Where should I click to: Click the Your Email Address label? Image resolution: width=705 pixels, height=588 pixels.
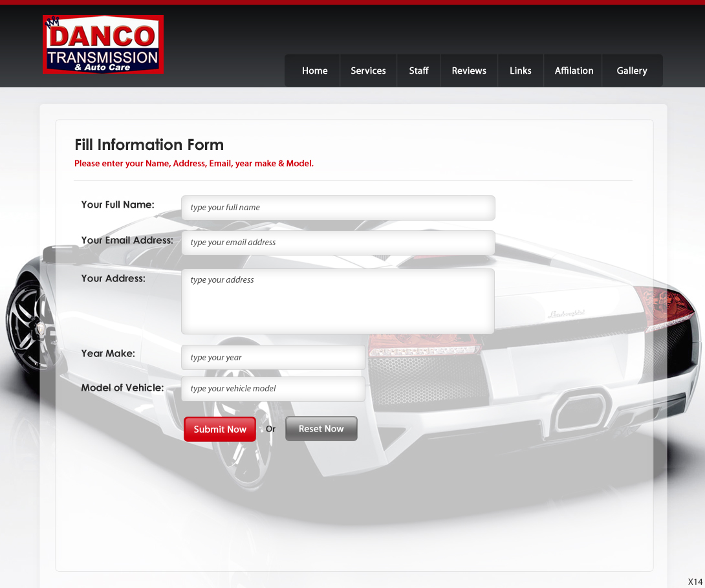coord(127,240)
